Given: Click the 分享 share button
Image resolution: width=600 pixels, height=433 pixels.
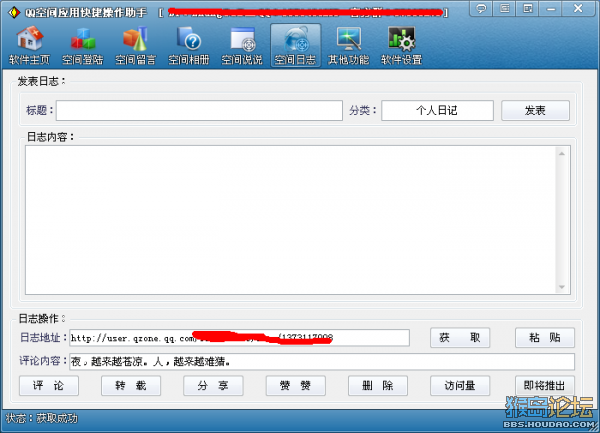Looking at the screenshot, I should (213, 386).
